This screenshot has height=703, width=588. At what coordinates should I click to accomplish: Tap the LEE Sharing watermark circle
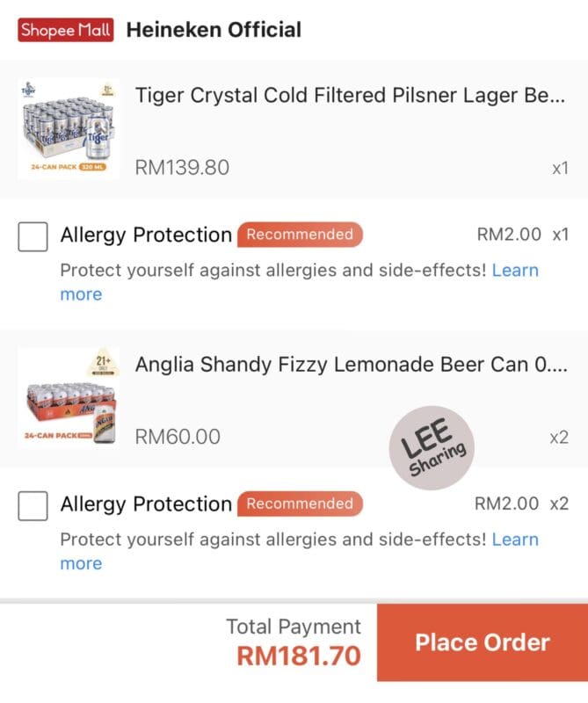pyautogui.click(x=432, y=447)
